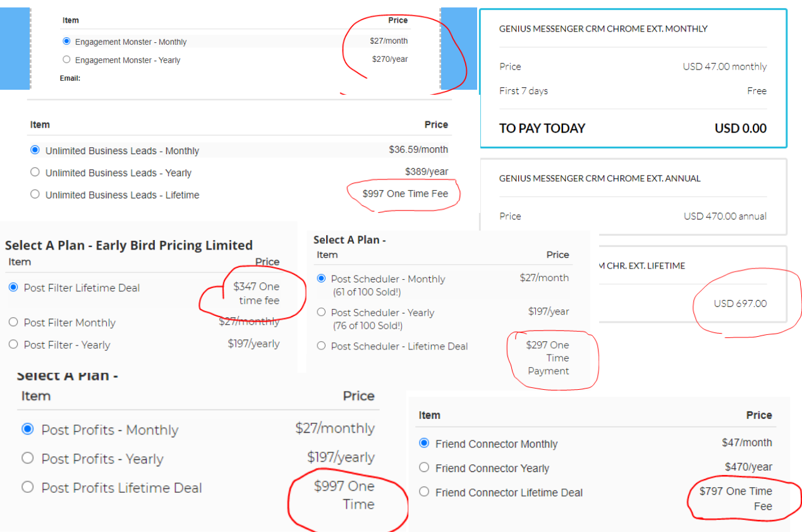Image resolution: width=802 pixels, height=532 pixels.
Task: Select the Post Scheduler - Monthly radio button
Action: pyautogui.click(x=321, y=279)
